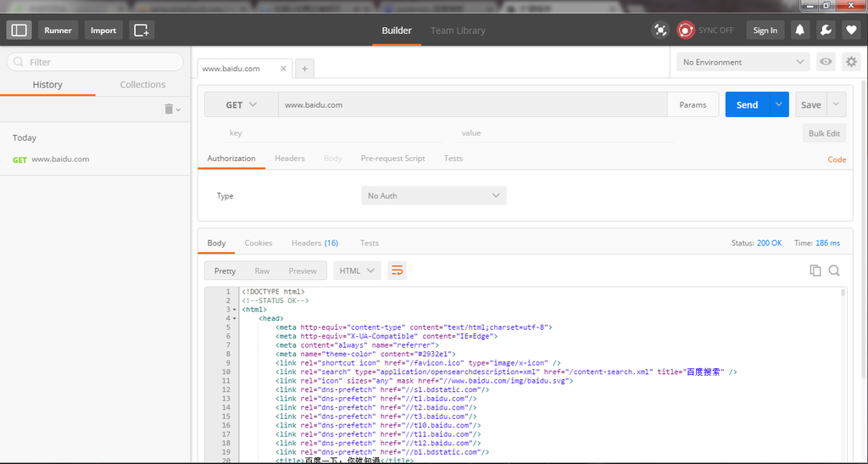Select the History sidebar tab
The image size is (868, 464).
point(47,85)
